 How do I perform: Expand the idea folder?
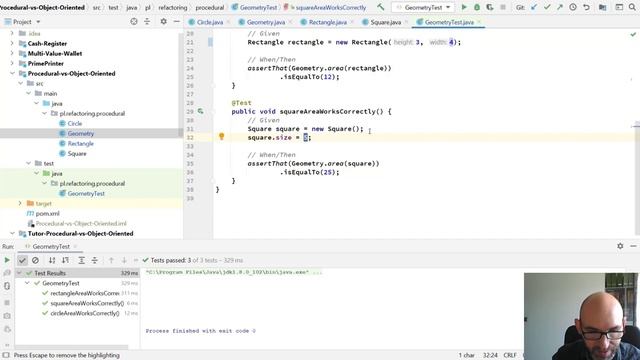point(12,33)
